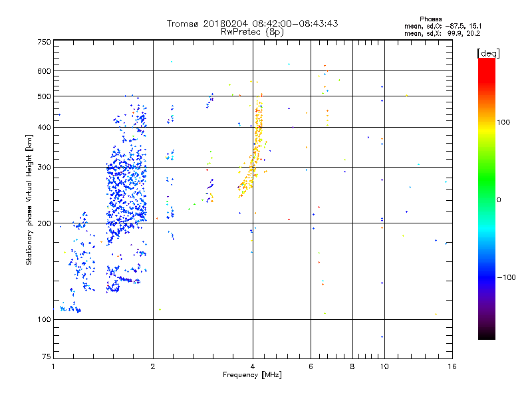Click the 'RwPretec (8p)' subtitle
532x399 pixels.
click(x=252, y=32)
